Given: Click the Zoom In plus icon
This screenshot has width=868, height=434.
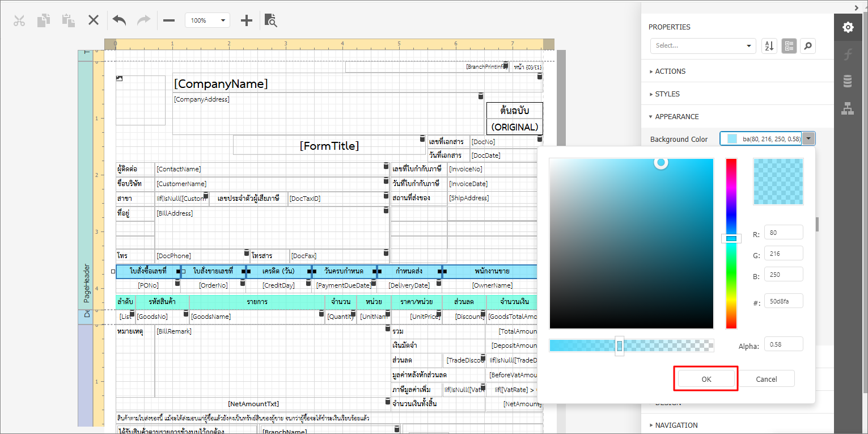Looking at the screenshot, I should (246, 20).
